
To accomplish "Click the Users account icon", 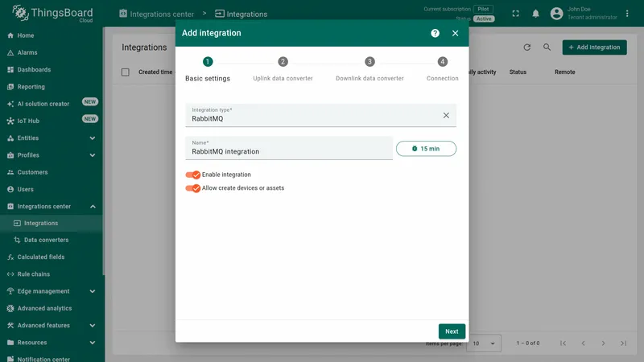I will (x=10, y=189).
